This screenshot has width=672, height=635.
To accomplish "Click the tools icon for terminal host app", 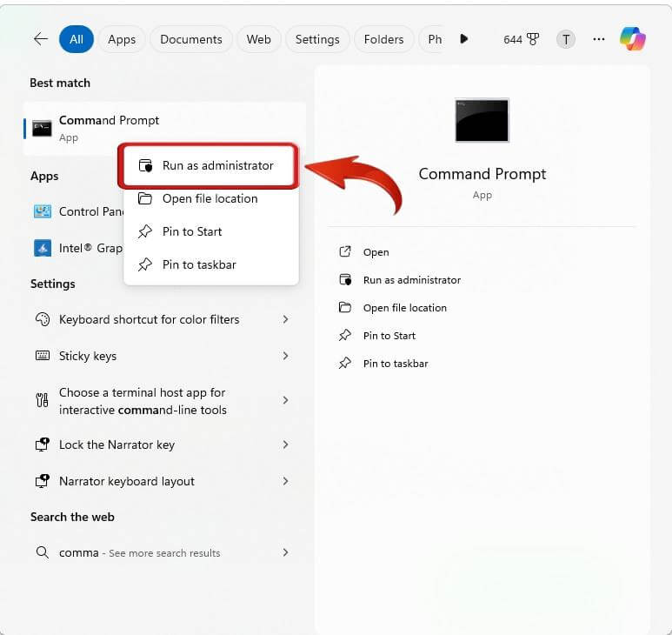I will point(42,400).
